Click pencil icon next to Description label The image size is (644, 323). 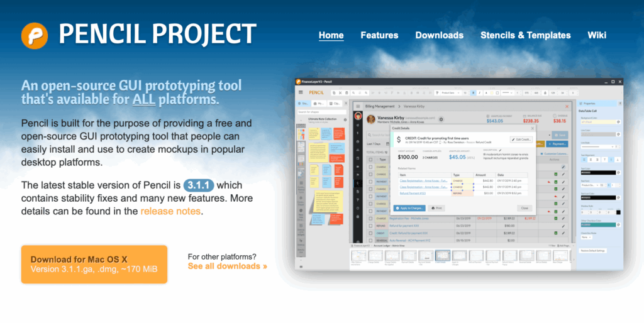tap(500, 150)
